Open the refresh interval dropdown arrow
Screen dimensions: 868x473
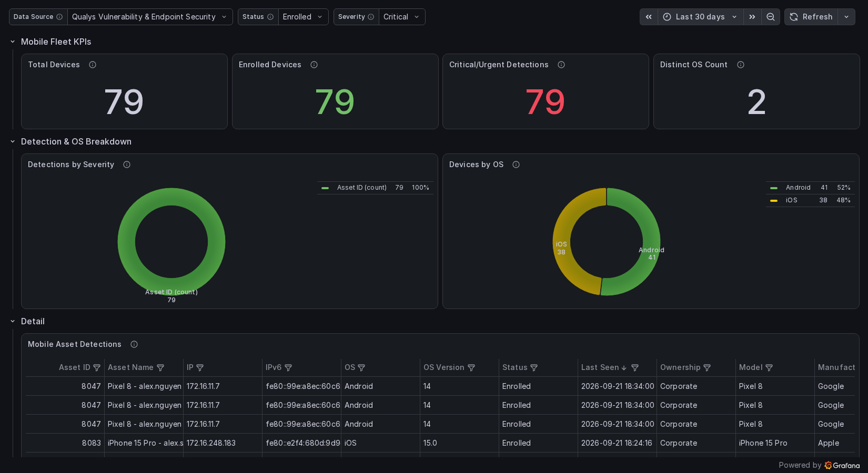coord(846,17)
